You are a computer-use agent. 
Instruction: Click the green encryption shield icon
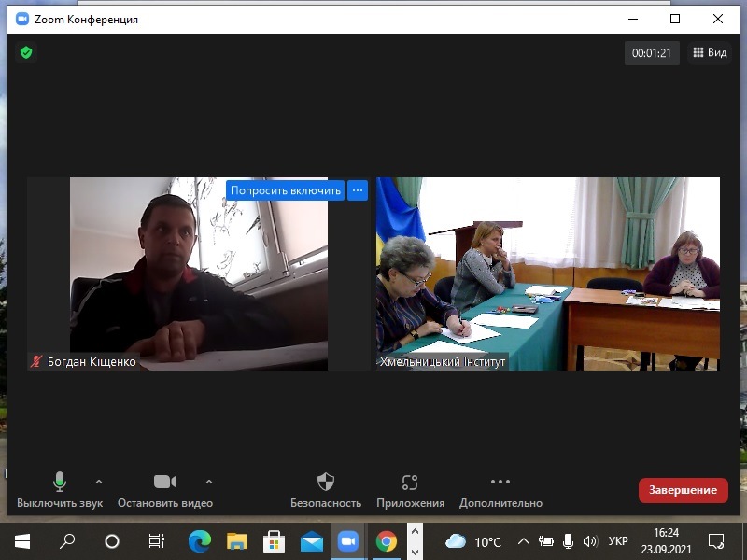[x=26, y=52]
